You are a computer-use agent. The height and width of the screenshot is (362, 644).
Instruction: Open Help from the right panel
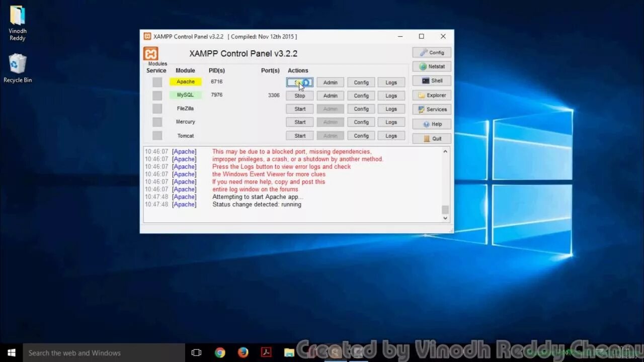pos(432,124)
